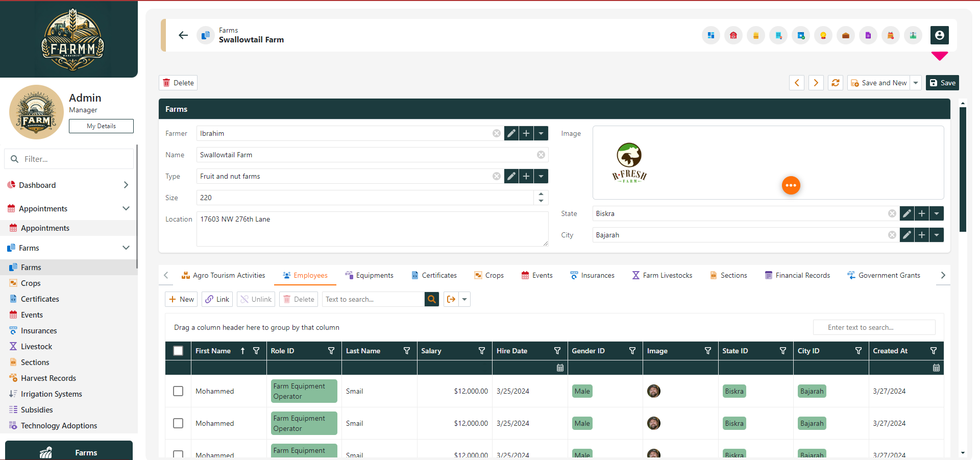Increment the Size value with the up stepper
This screenshot has height=460, width=980.
(541, 195)
